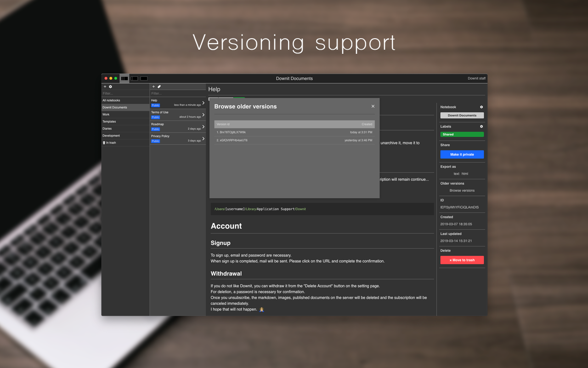Switch to the two-column layout icon
Screen dimensions: 588x368
[x=134, y=79]
